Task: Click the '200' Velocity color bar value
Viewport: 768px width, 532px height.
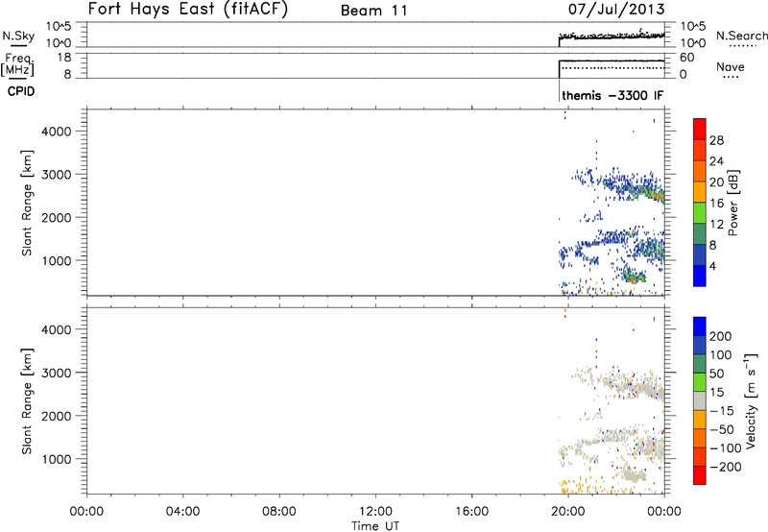Action: (721, 336)
